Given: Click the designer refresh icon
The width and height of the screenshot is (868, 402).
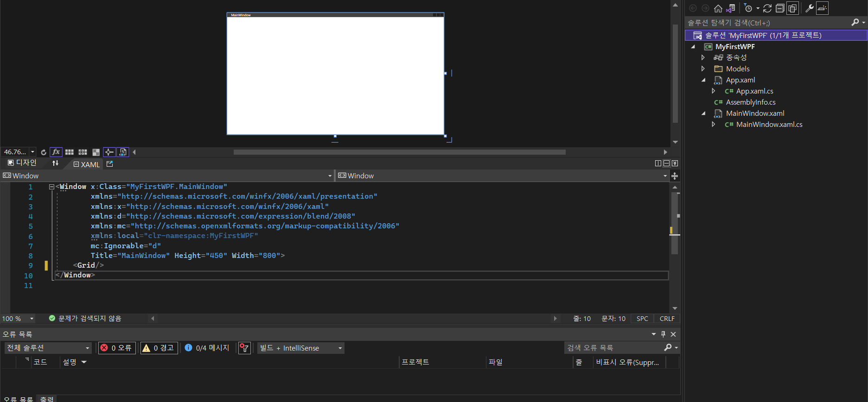Looking at the screenshot, I should click(44, 152).
